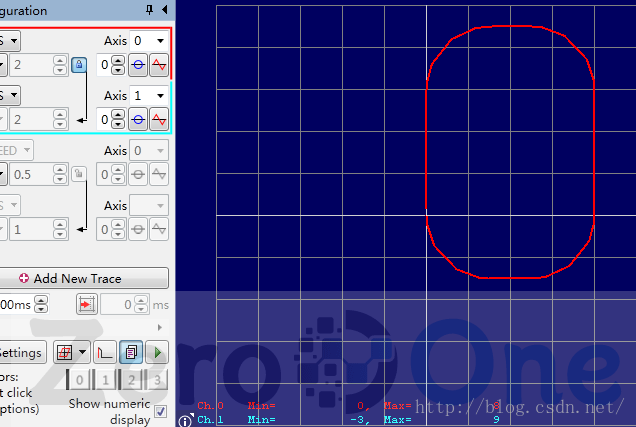Open the Axis 1 dropdown in the cyan trace
This screenshot has width=636, height=427.
click(149, 96)
